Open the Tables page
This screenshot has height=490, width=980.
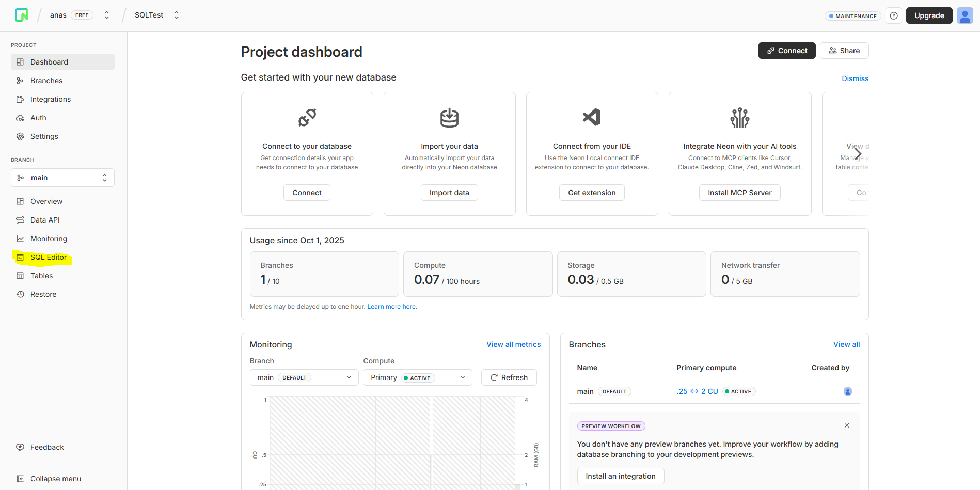pyautogui.click(x=62, y=276)
